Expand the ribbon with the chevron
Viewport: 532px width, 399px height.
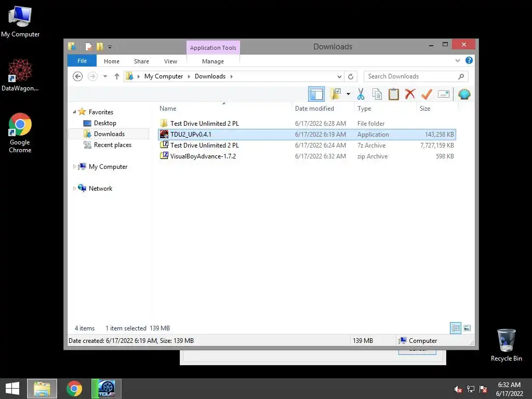[x=457, y=60]
